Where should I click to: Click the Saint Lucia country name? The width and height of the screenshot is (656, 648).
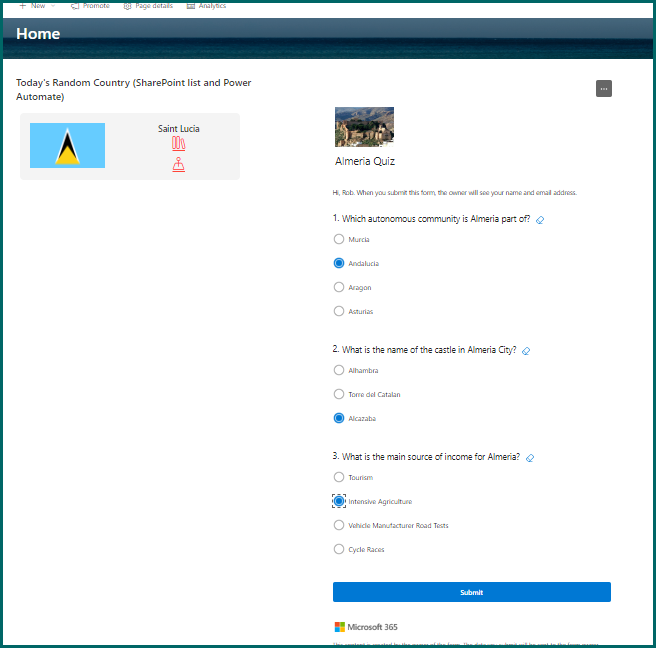pos(179,128)
